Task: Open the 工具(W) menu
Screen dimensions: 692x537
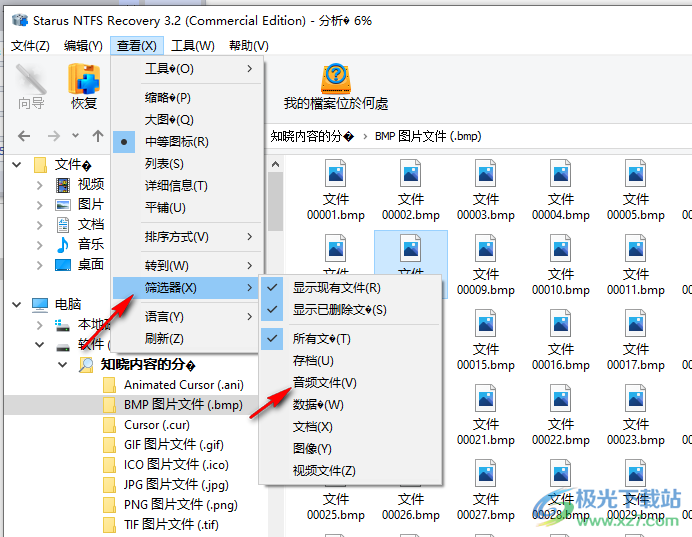Action: [x=193, y=45]
